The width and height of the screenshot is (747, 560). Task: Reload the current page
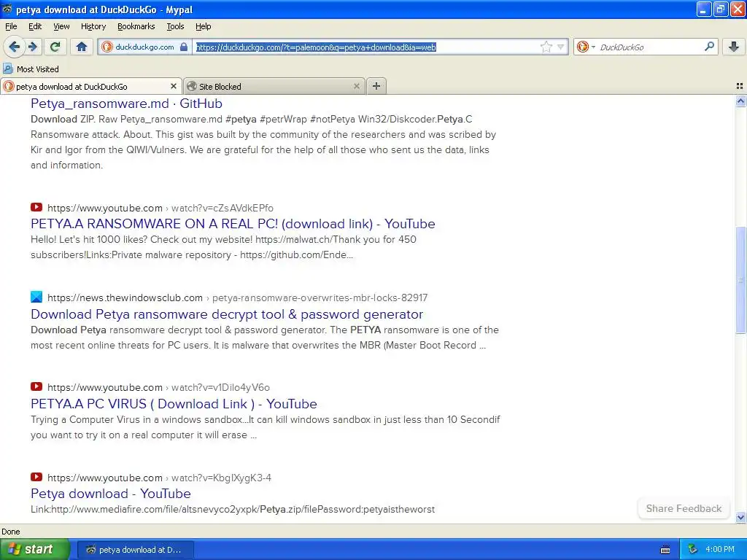(x=55, y=47)
